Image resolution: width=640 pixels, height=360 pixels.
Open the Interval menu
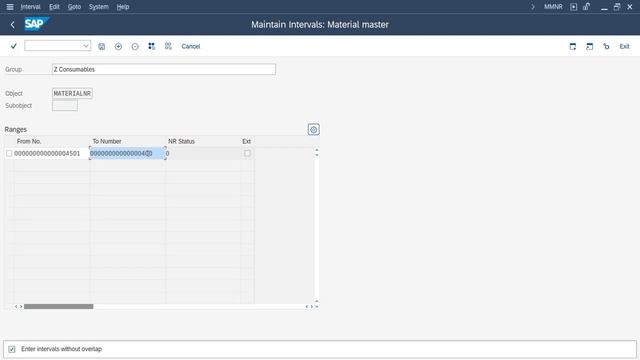(x=31, y=7)
